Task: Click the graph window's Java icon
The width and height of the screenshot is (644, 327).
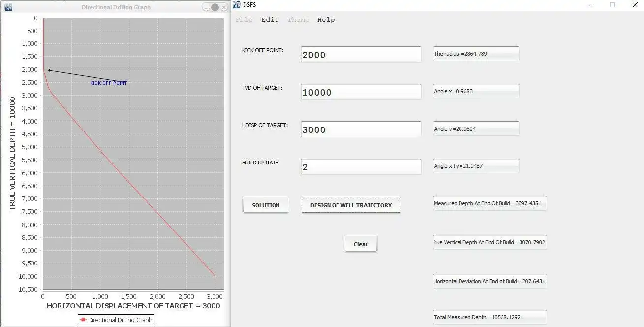Action: 8,7
